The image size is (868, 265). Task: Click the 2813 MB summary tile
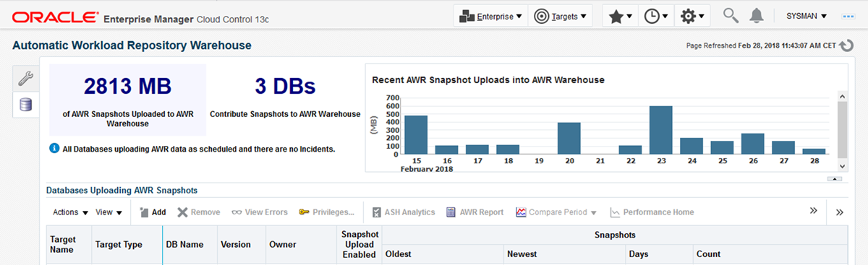coord(127,100)
